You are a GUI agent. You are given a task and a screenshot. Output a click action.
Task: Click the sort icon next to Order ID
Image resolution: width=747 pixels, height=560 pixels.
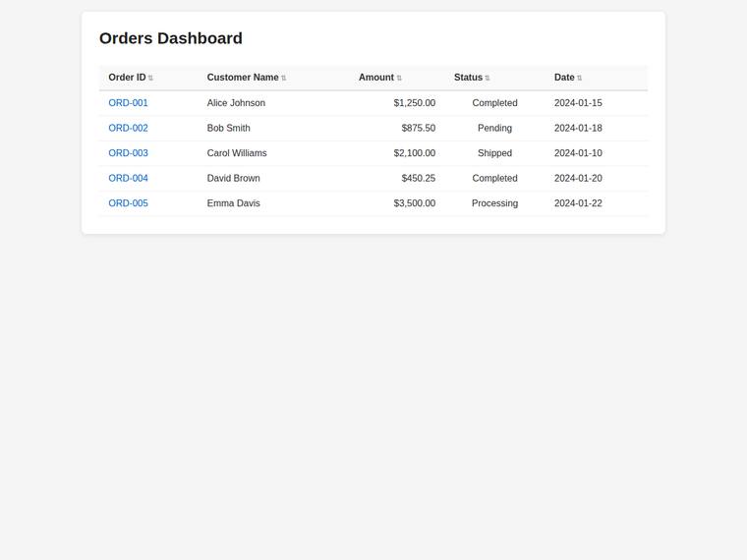(x=150, y=78)
